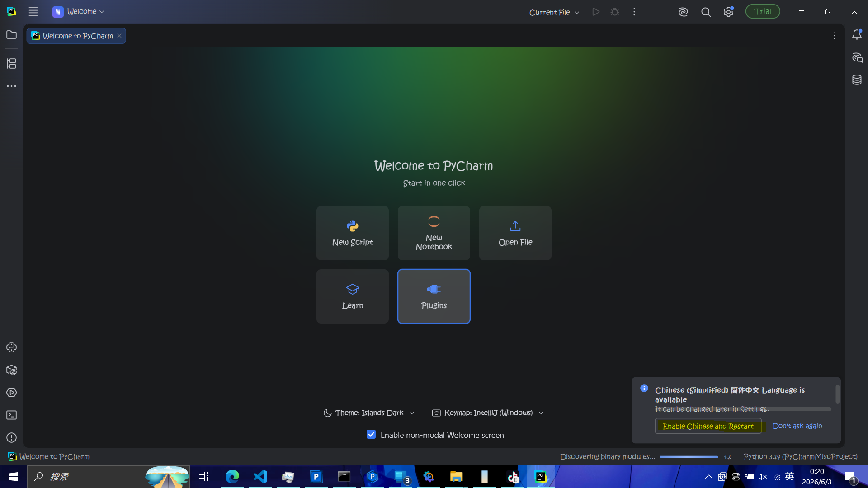The height and width of the screenshot is (488, 868).
Task: Open the main menu hamburger
Action: (33, 12)
